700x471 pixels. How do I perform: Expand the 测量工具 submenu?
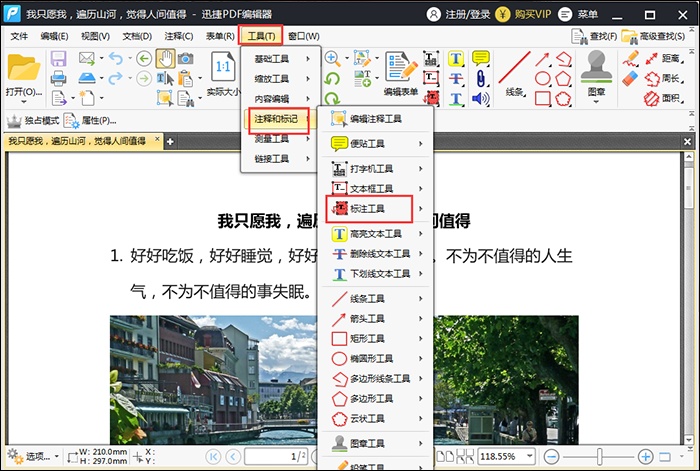(281, 139)
